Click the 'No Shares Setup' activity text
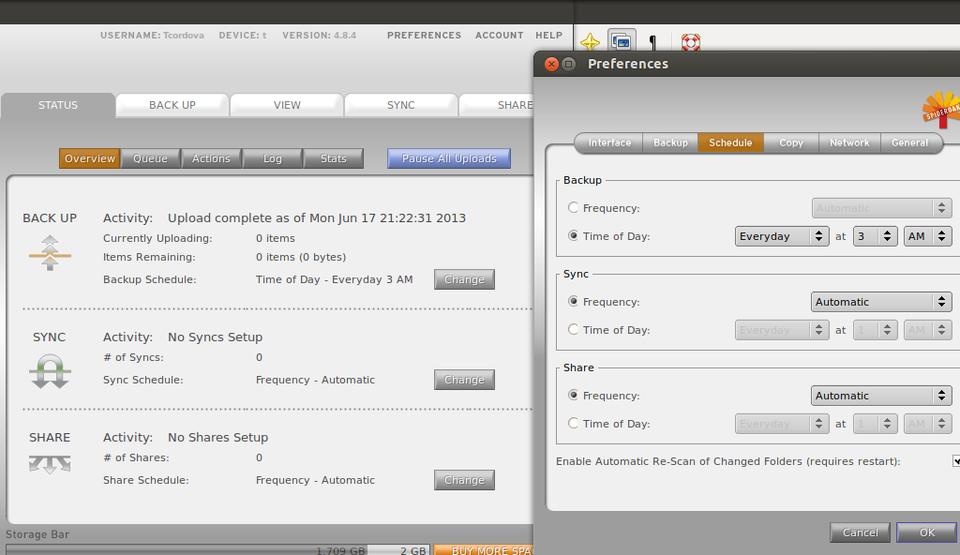960x555 pixels. pos(218,437)
